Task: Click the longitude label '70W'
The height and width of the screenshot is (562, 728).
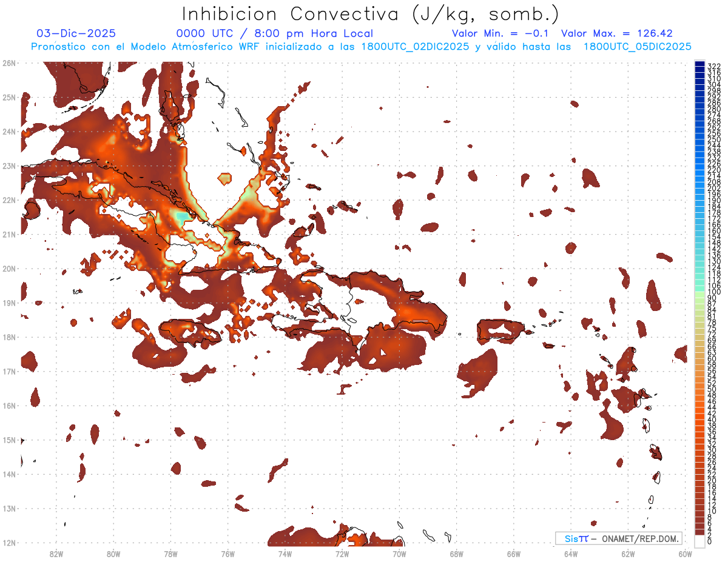Action: [x=399, y=554]
